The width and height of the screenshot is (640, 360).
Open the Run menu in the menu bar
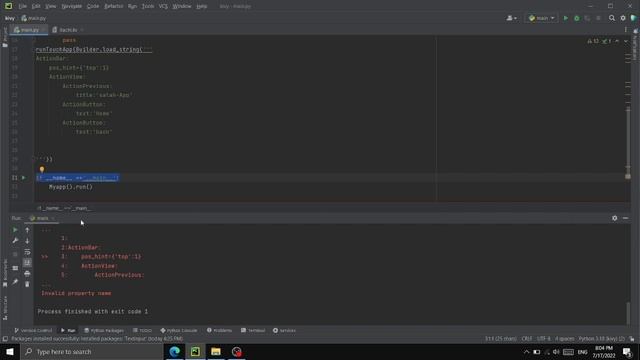pyautogui.click(x=132, y=6)
